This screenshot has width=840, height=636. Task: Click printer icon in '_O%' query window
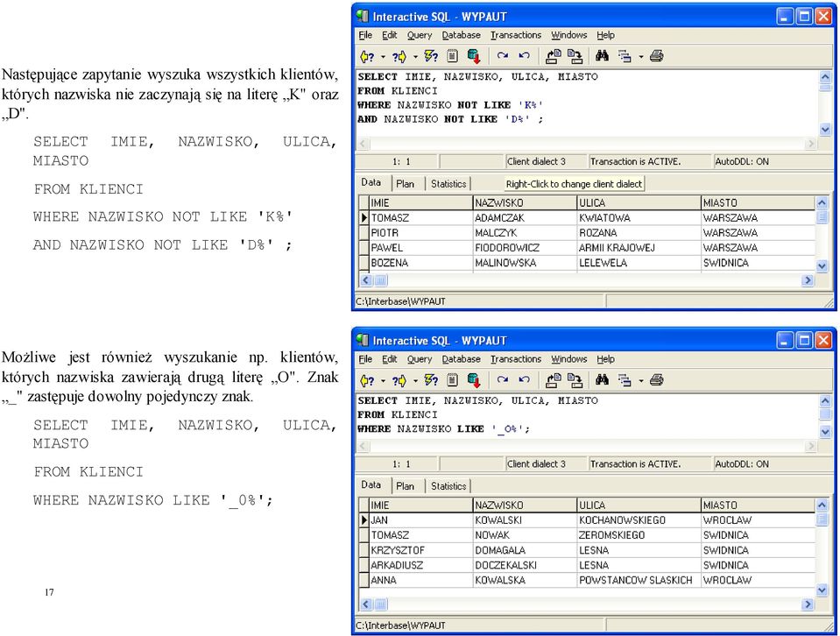656,380
